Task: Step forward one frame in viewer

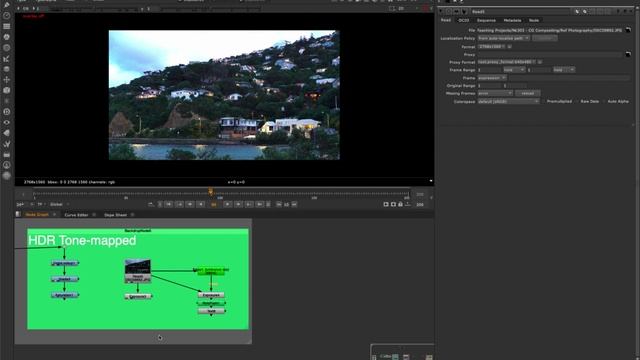Action: point(238,204)
